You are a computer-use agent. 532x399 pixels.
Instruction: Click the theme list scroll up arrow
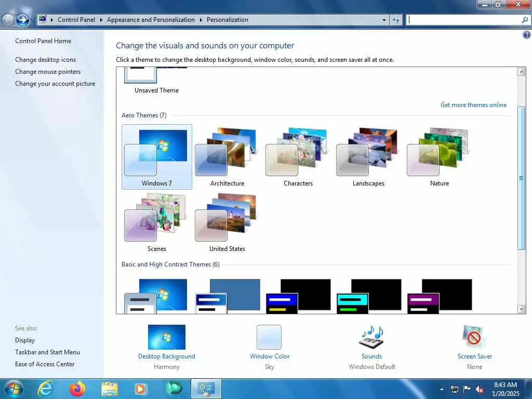522,72
